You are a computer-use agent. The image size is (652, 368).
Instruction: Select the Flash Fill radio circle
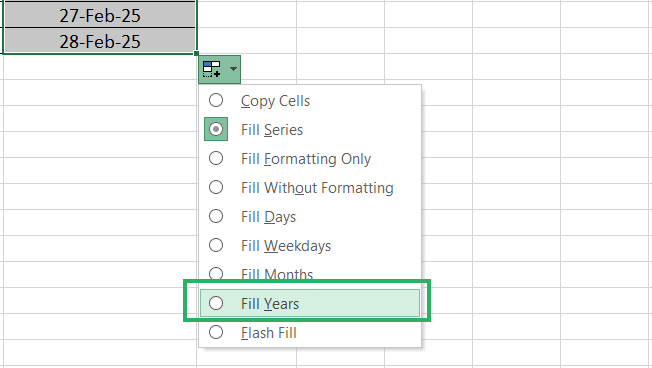[216, 332]
